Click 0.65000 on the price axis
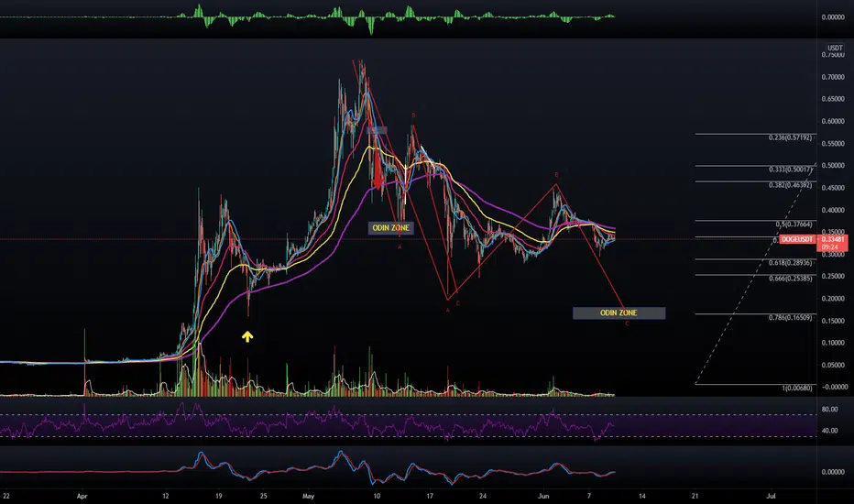The image size is (854, 504). pyautogui.click(x=833, y=99)
